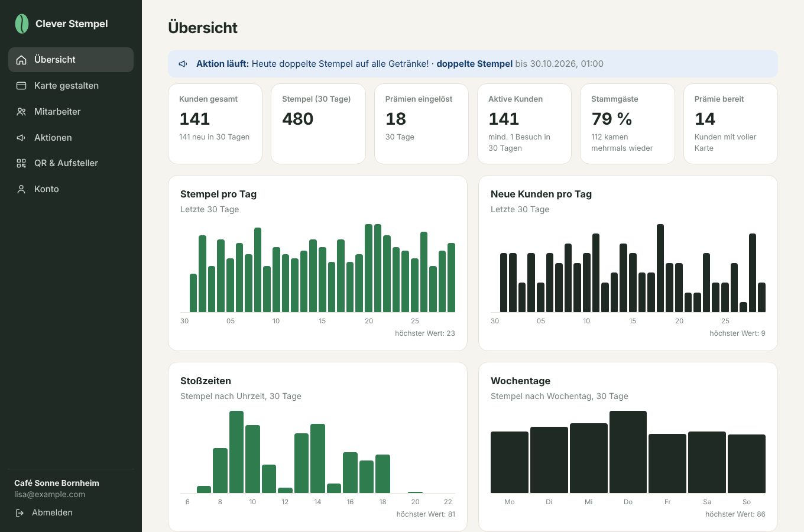Click 'höchster Wert: 9' under Neue Kunden
Viewport: 804px width, 532px height.
click(x=737, y=333)
